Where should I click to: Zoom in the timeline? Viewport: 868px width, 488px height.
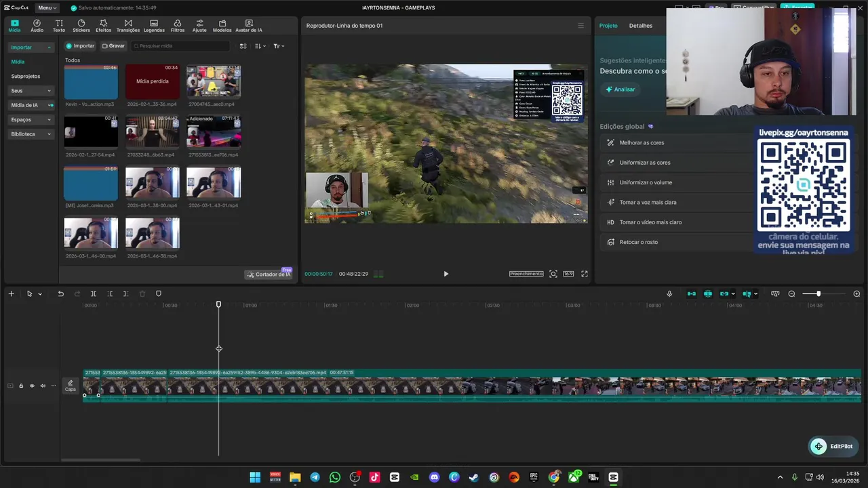coord(856,293)
